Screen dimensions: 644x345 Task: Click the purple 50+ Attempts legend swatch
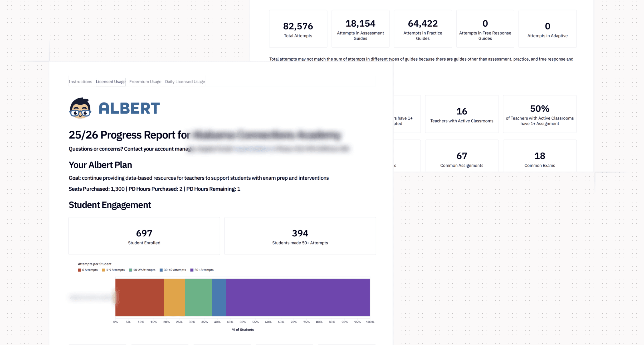(x=192, y=270)
